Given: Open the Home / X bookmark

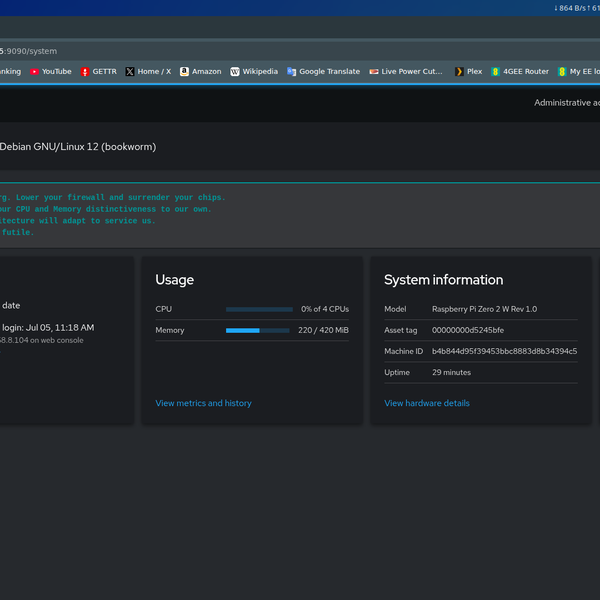Looking at the screenshot, I should coord(148,72).
